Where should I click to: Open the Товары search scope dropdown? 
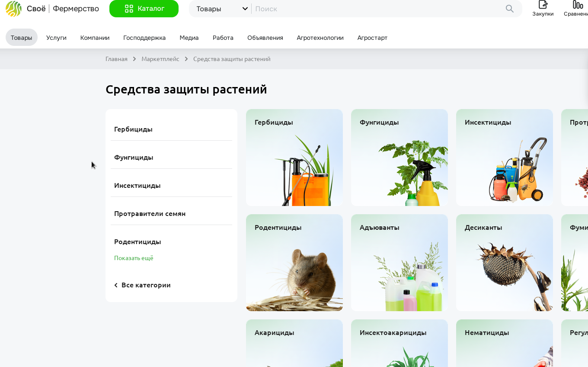click(222, 9)
